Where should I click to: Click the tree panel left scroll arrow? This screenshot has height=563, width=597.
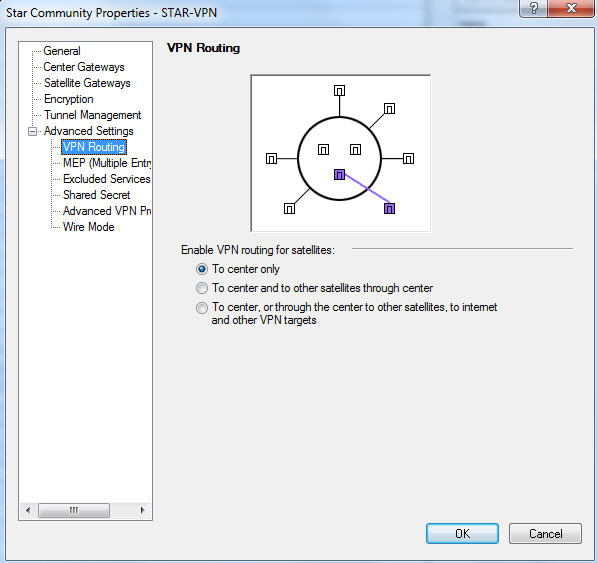[x=28, y=510]
